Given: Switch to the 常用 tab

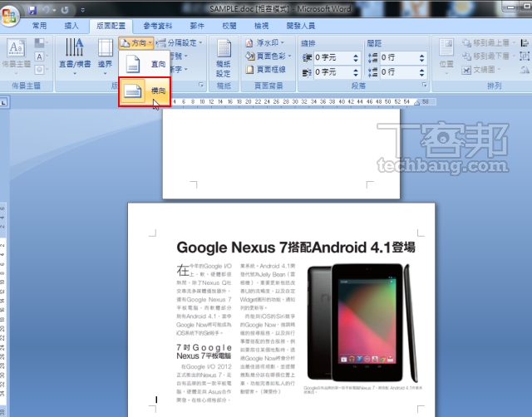Looking at the screenshot, I should [39, 26].
